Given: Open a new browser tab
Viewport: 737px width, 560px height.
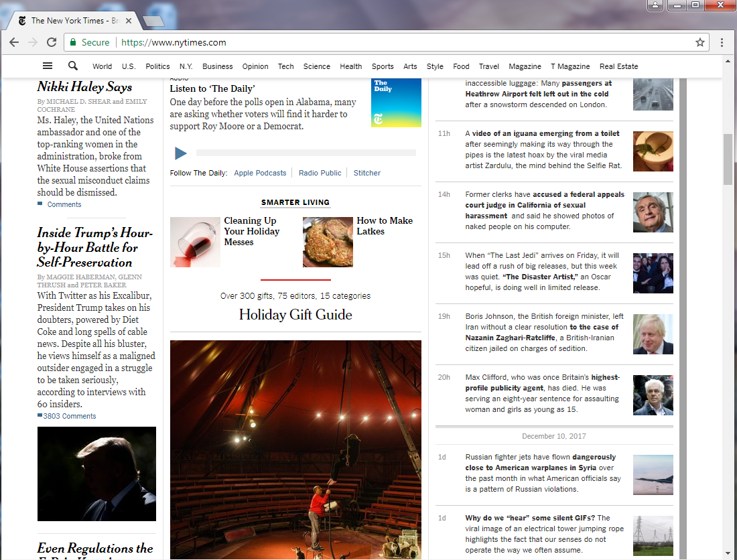Looking at the screenshot, I should tap(153, 21).
